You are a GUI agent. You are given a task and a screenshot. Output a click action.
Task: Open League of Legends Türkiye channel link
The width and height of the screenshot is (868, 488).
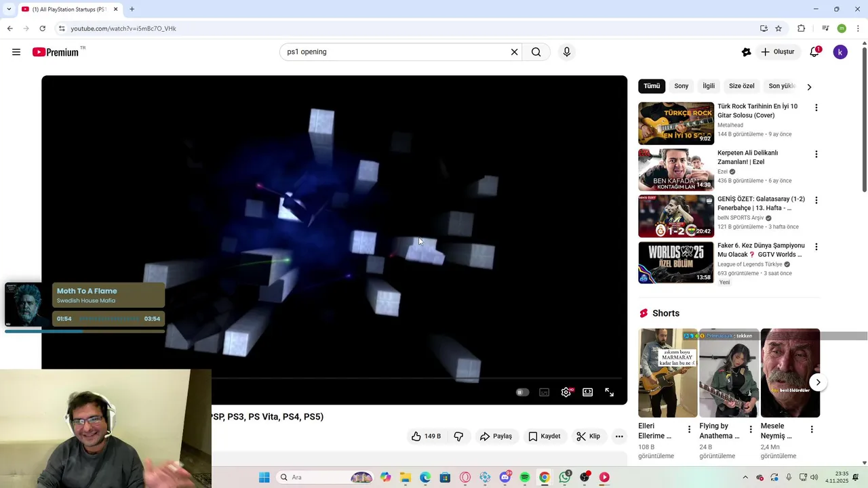(750, 264)
